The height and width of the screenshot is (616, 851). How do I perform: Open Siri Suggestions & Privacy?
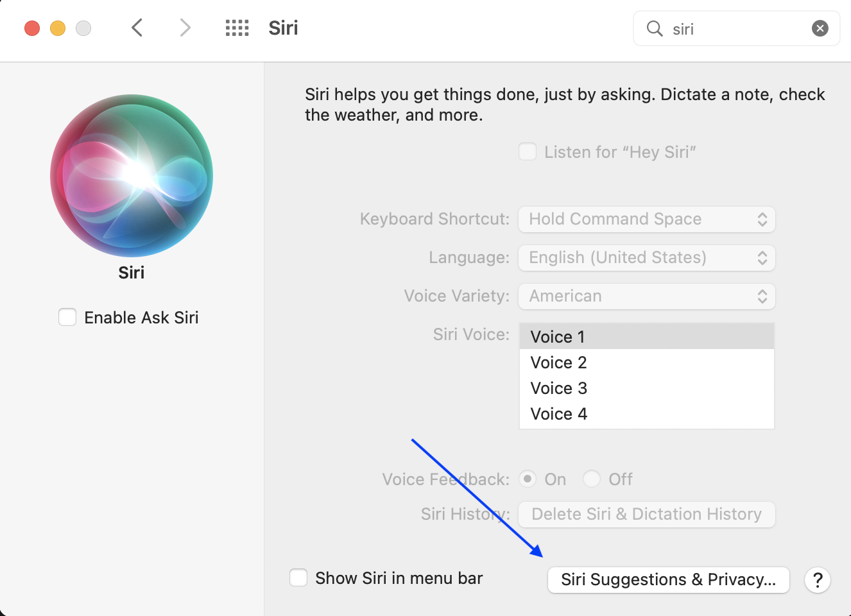tap(668, 580)
